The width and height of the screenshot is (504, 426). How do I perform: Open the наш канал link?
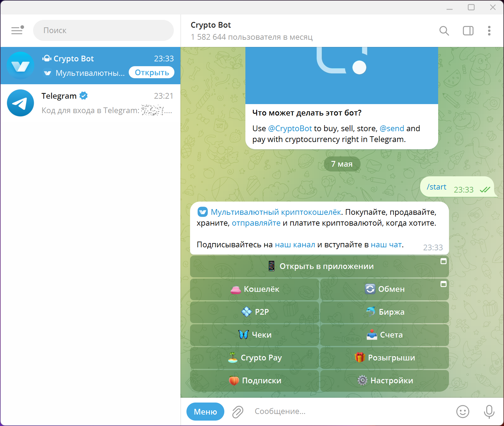tap(295, 245)
